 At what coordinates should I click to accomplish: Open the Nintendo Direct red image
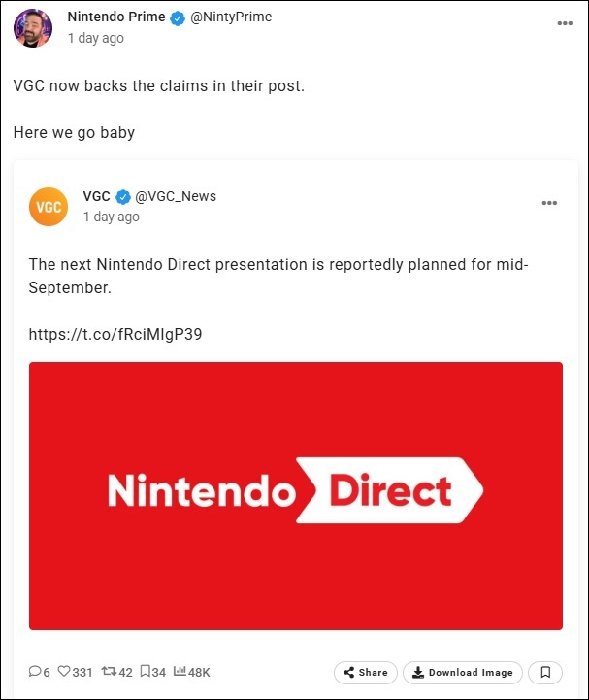coord(296,496)
